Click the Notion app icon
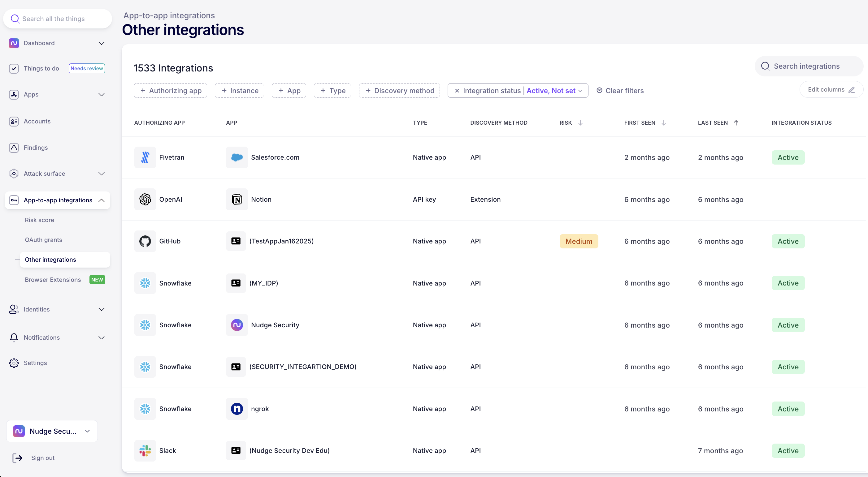Viewport: 868px width, 477px height. (x=237, y=199)
